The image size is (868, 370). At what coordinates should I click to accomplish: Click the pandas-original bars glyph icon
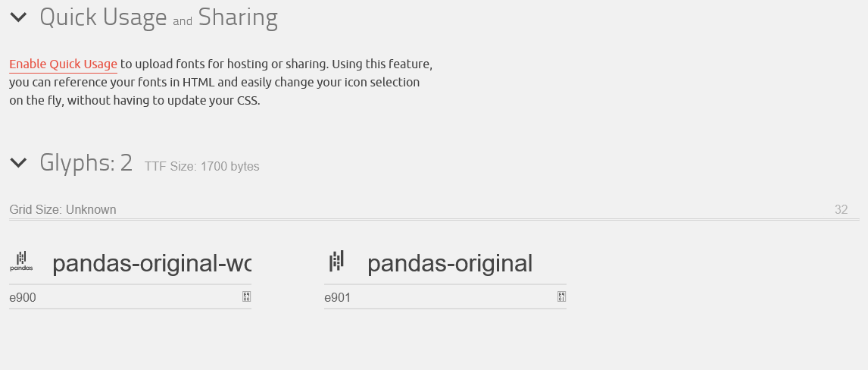pyautogui.click(x=336, y=262)
